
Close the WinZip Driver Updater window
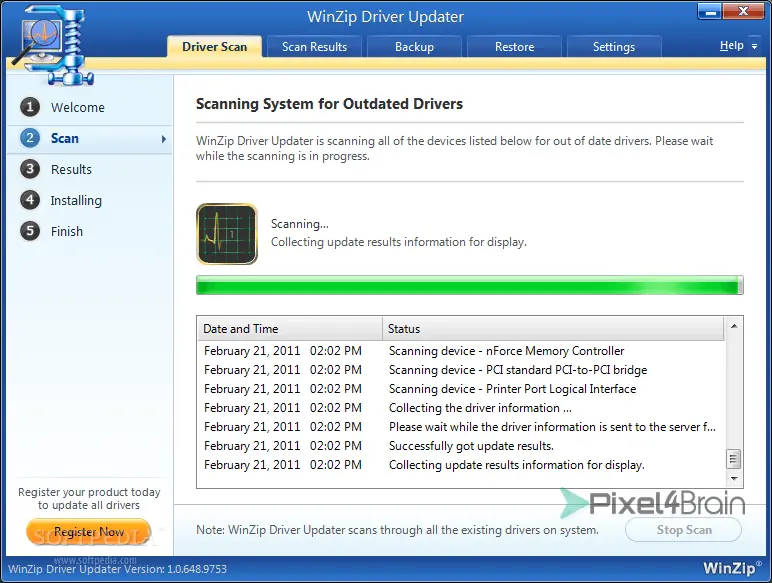743,12
